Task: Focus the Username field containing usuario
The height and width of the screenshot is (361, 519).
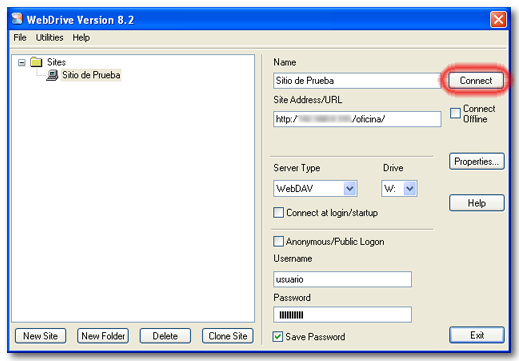Action: [x=342, y=279]
